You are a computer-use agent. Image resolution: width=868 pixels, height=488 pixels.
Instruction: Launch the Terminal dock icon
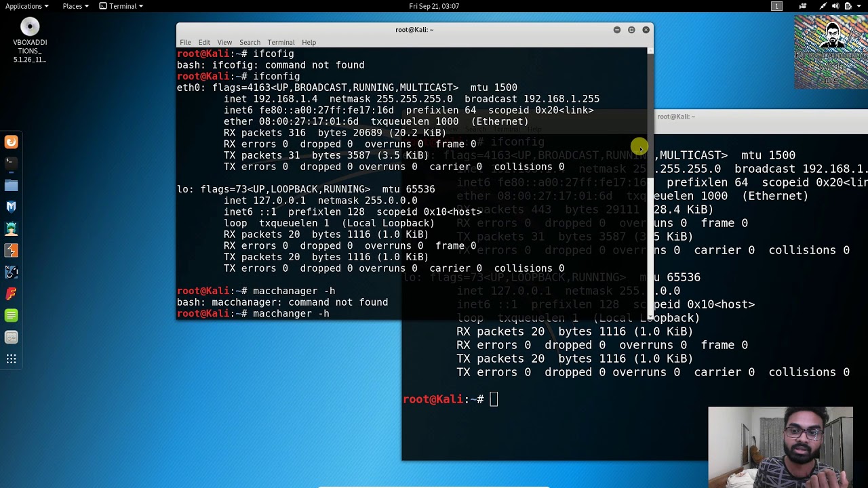click(11, 163)
